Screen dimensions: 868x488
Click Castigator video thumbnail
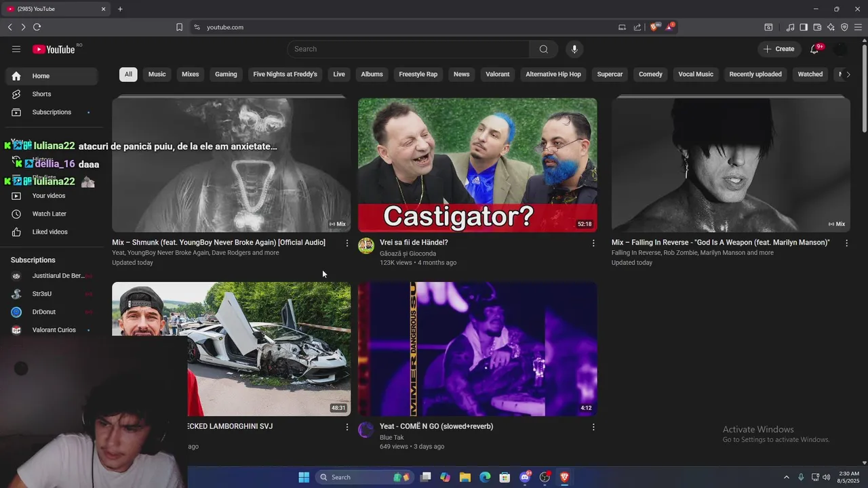[477, 165]
